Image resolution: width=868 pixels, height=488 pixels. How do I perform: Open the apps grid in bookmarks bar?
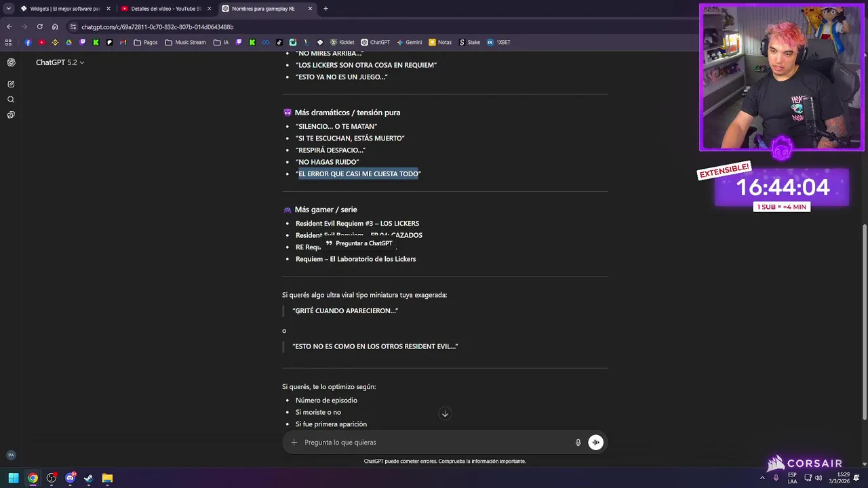tap(8, 42)
